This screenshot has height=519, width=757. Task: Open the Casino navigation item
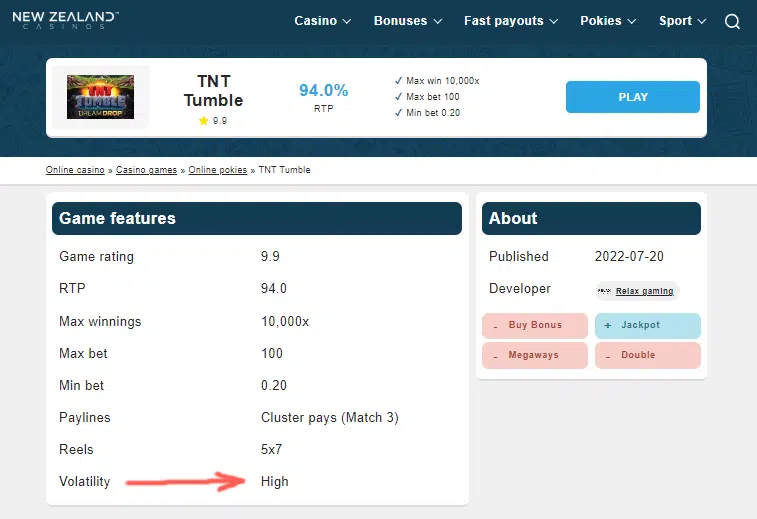tap(316, 21)
